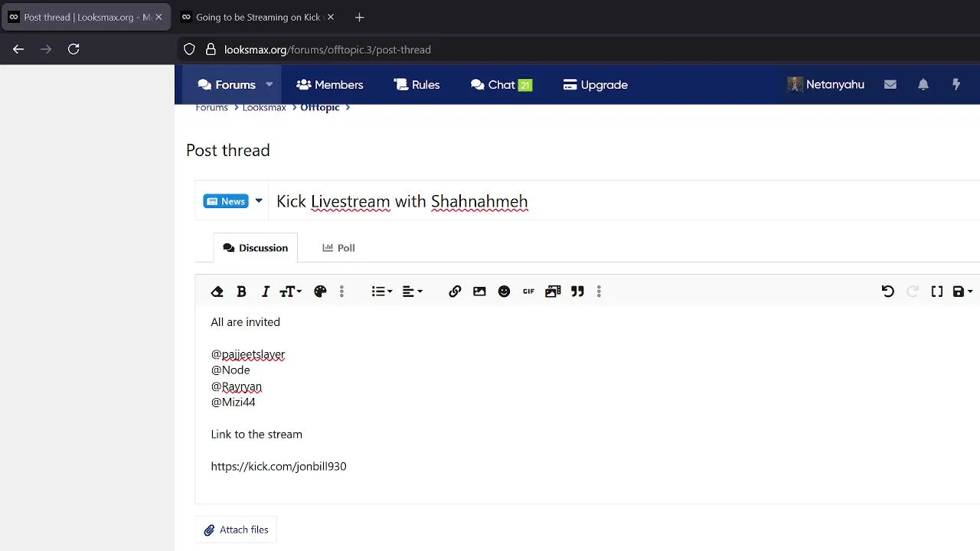The height and width of the screenshot is (551, 980).
Task: Go to Forums breadcrumb link
Action: click(211, 107)
